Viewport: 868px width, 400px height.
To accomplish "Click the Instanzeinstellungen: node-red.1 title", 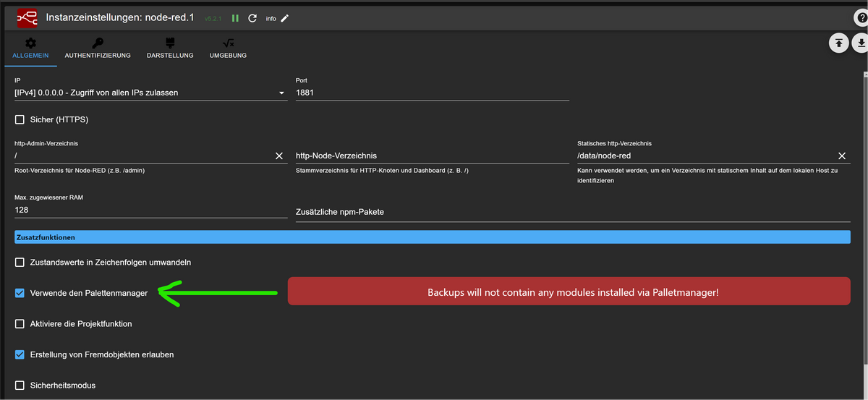I will [x=121, y=17].
